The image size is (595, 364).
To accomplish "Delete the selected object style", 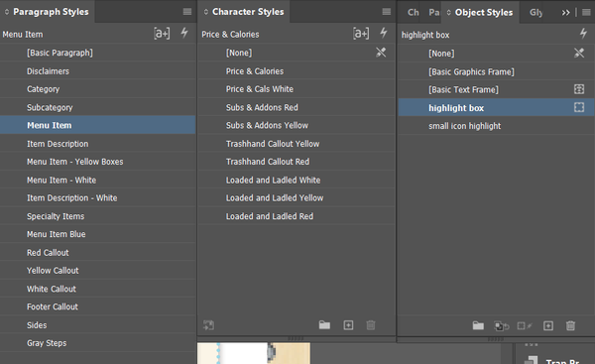I will (x=571, y=325).
